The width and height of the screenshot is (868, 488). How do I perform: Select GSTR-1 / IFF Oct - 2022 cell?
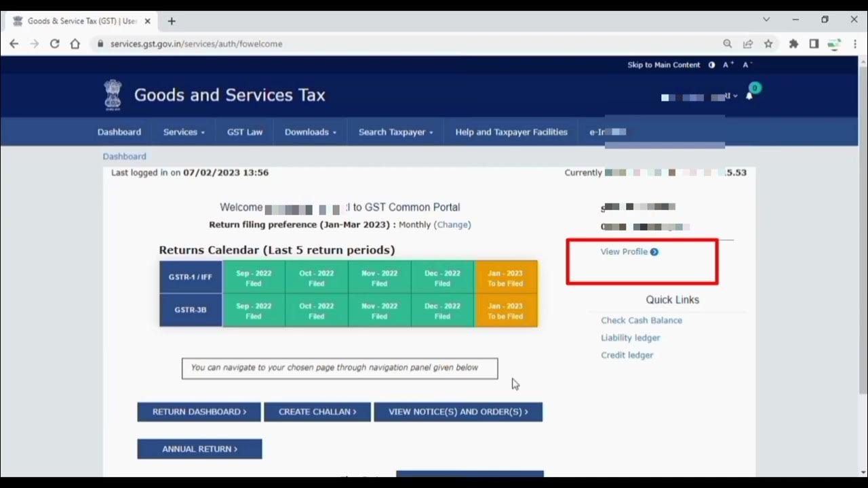pos(317,277)
